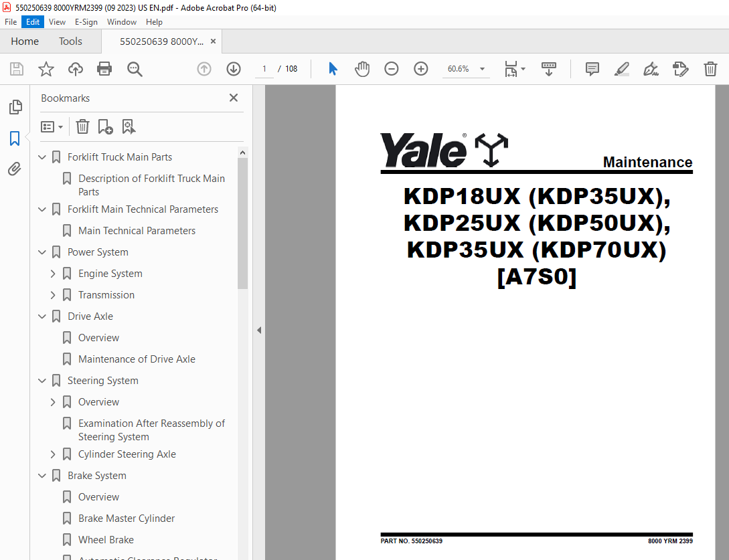Click the upload to cloud icon
This screenshot has height=560, width=729.
(x=76, y=69)
